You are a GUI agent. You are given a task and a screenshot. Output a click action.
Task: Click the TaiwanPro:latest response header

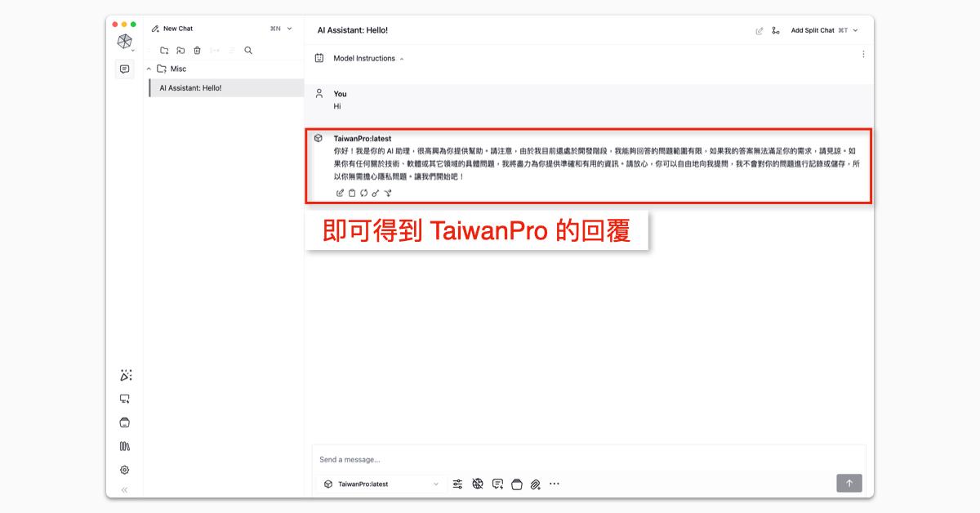tap(363, 139)
